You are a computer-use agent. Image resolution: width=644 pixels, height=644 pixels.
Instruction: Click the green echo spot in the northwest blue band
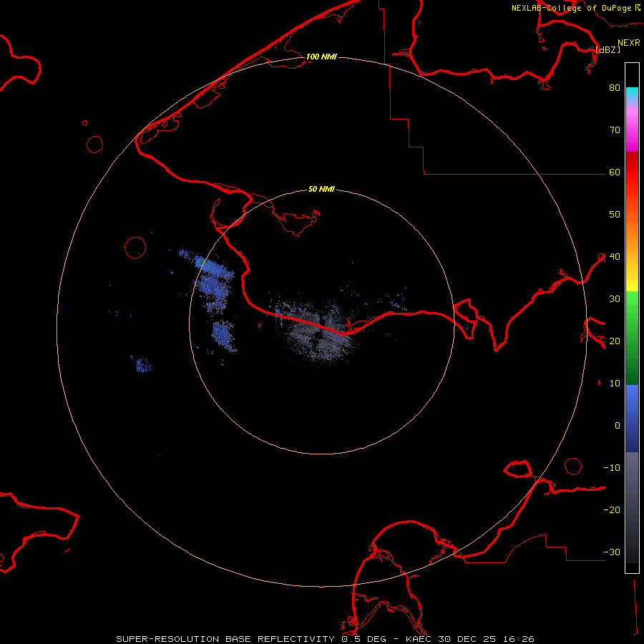[202, 262]
